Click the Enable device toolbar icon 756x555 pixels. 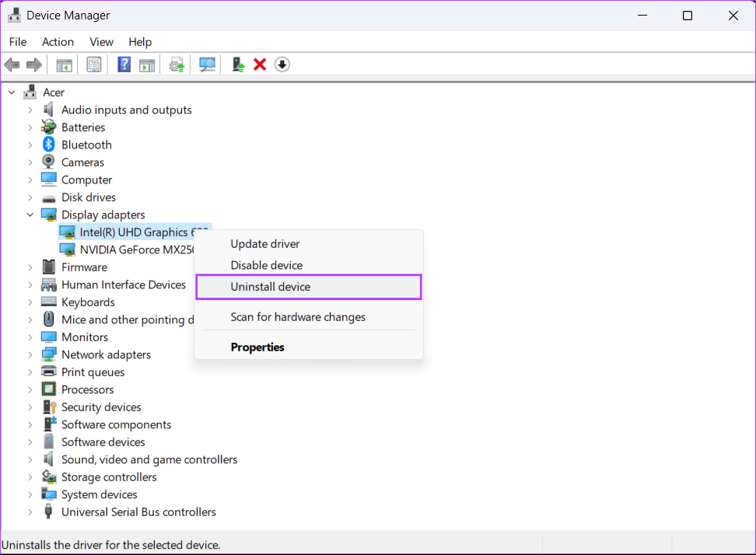[x=238, y=65]
